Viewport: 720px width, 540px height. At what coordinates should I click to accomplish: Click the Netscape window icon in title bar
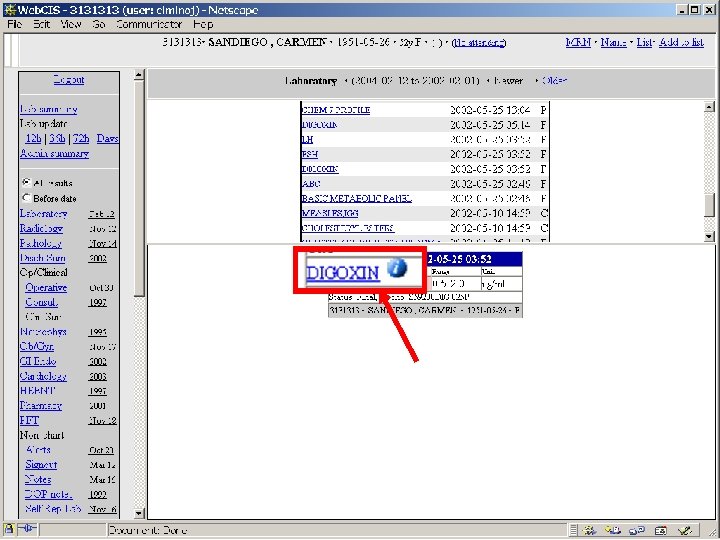click(x=9, y=10)
